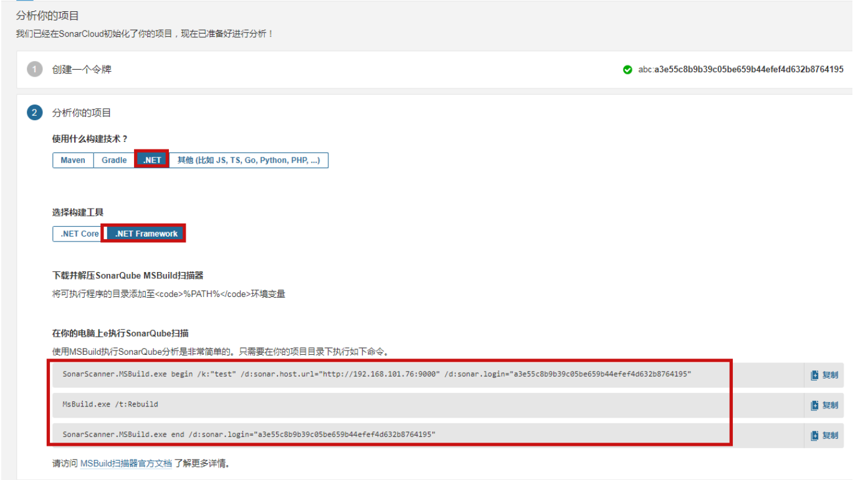
Task: Copy the MsBuild.exe /t:Rebuild command
Action: click(x=824, y=405)
